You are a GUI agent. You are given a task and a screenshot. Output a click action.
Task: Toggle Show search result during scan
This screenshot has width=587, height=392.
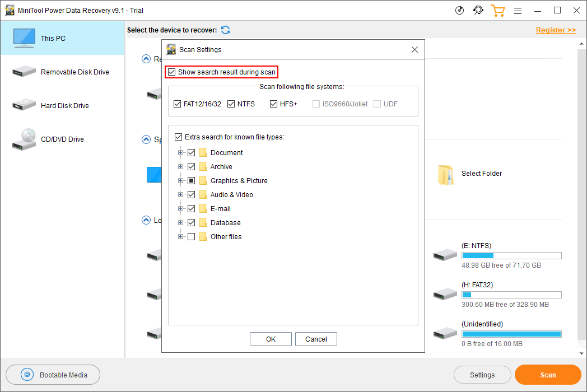tap(172, 72)
